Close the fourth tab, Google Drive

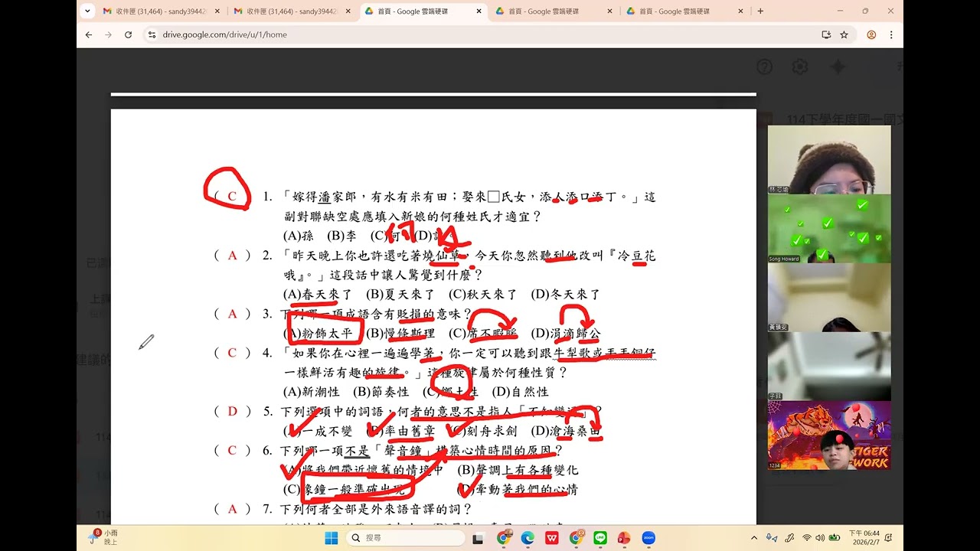coord(610,11)
